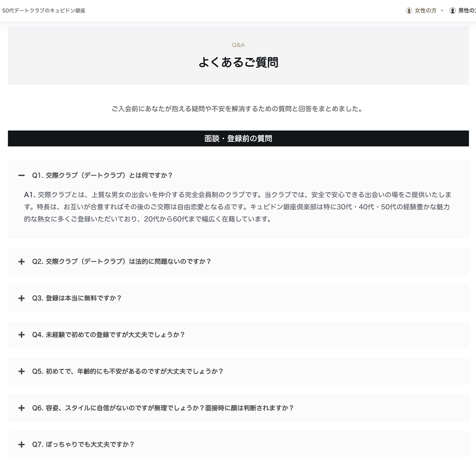
Task: Click the plus icon beside Q3
Action: (21, 298)
